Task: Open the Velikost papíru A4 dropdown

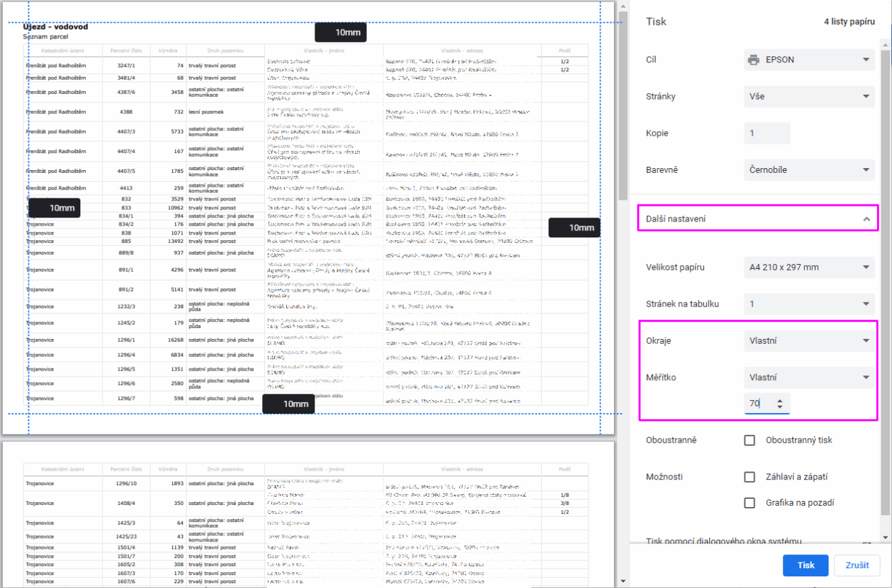Action: pos(809,268)
